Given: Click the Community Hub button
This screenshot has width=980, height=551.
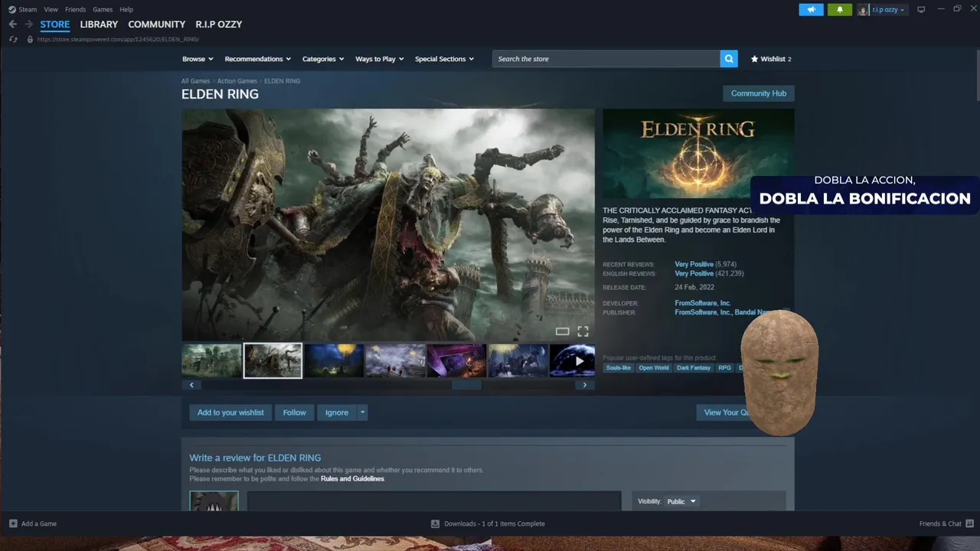Looking at the screenshot, I should click(759, 93).
